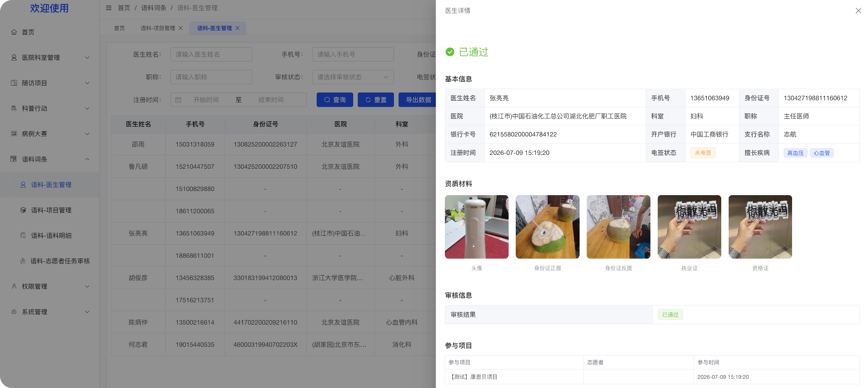Click 首页 in the breadcrumb
This screenshot has height=388, width=868.
pyautogui.click(x=124, y=8)
